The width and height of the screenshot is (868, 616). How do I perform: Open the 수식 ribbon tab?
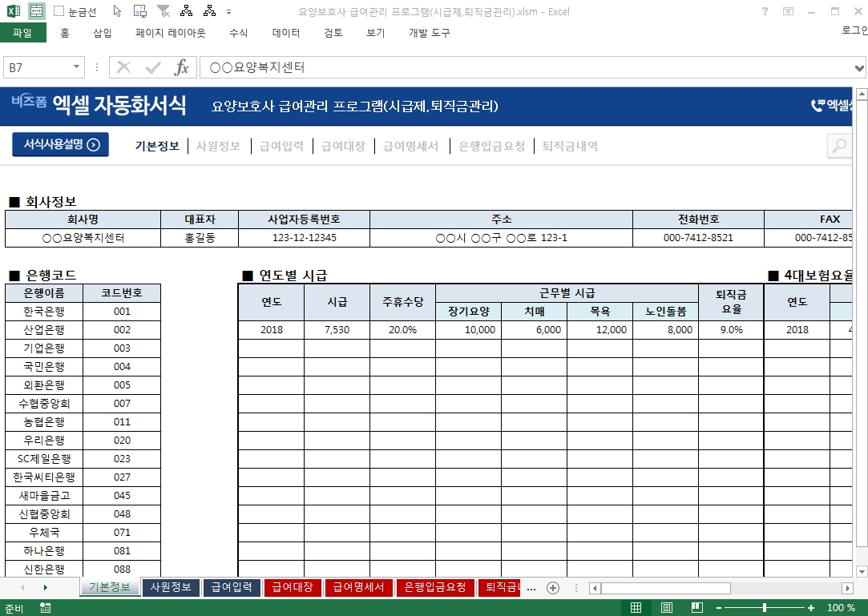238,33
